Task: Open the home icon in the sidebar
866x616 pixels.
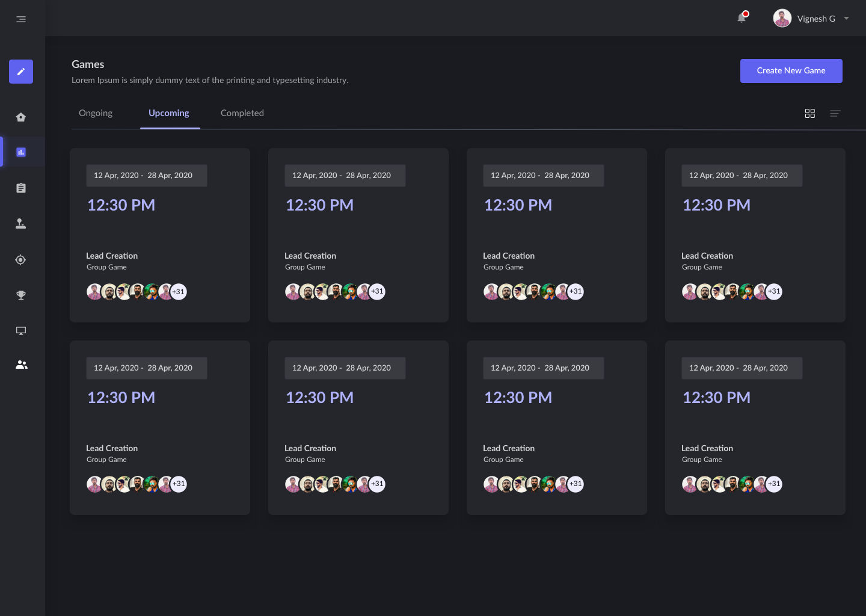Action: click(21, 117)
